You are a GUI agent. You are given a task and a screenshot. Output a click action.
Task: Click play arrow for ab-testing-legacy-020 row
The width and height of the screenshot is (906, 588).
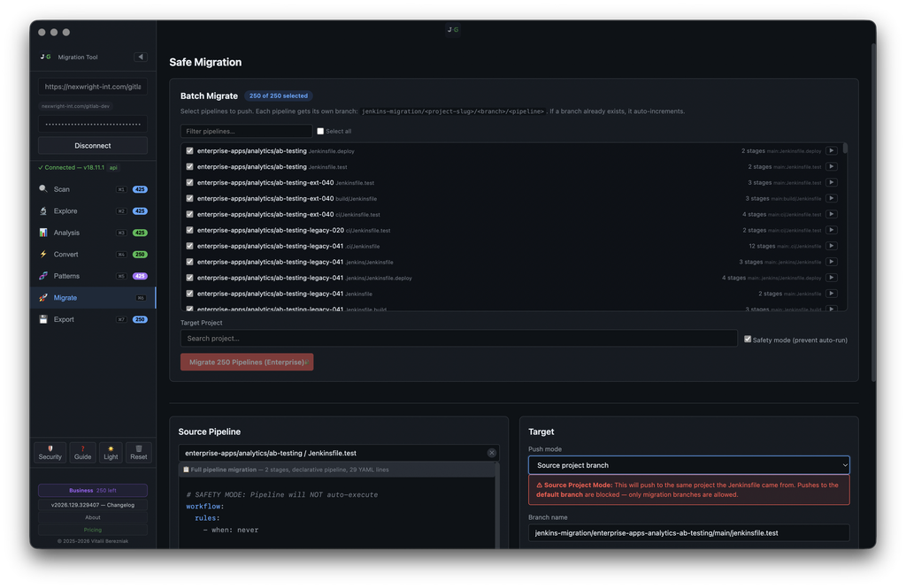point(832,230)
